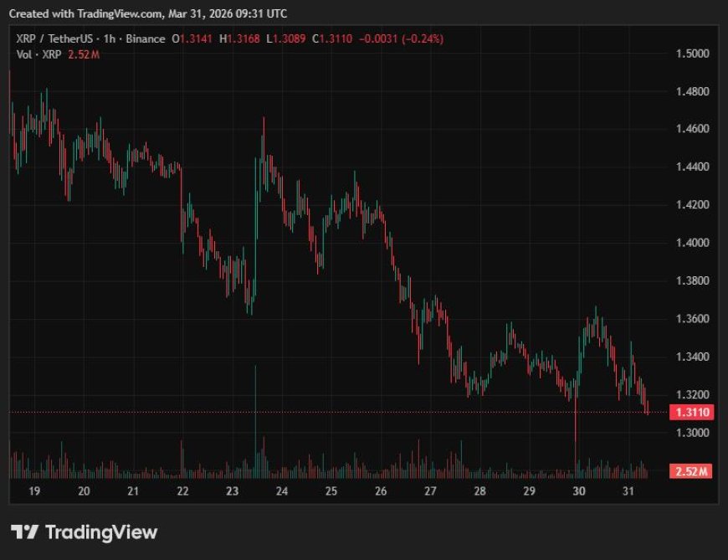Select date 19 on the time axis
The image size is (728, 560).
(34, 491)
